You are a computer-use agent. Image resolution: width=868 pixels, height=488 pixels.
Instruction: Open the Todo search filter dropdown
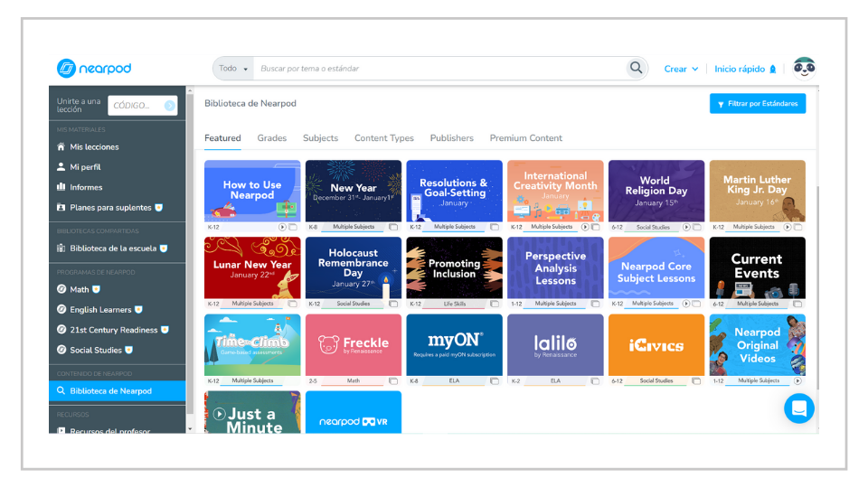tap(233, 68)
